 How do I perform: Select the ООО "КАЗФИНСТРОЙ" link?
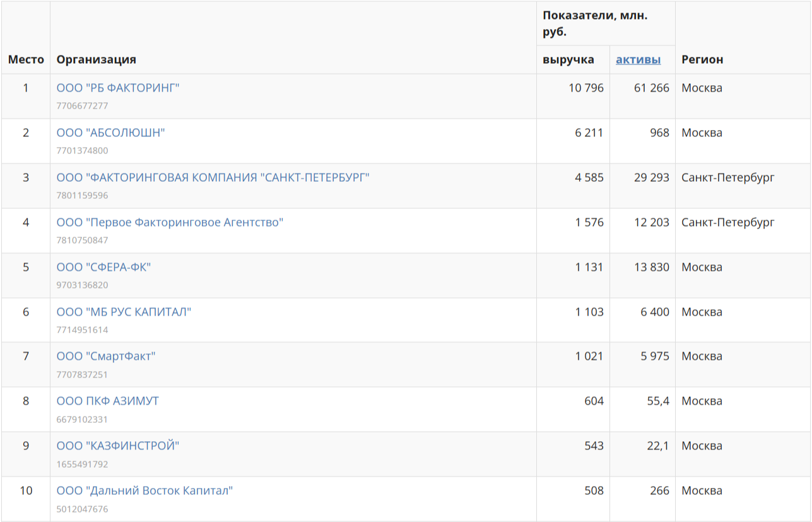pyautogui.click(x=118, y=446)
